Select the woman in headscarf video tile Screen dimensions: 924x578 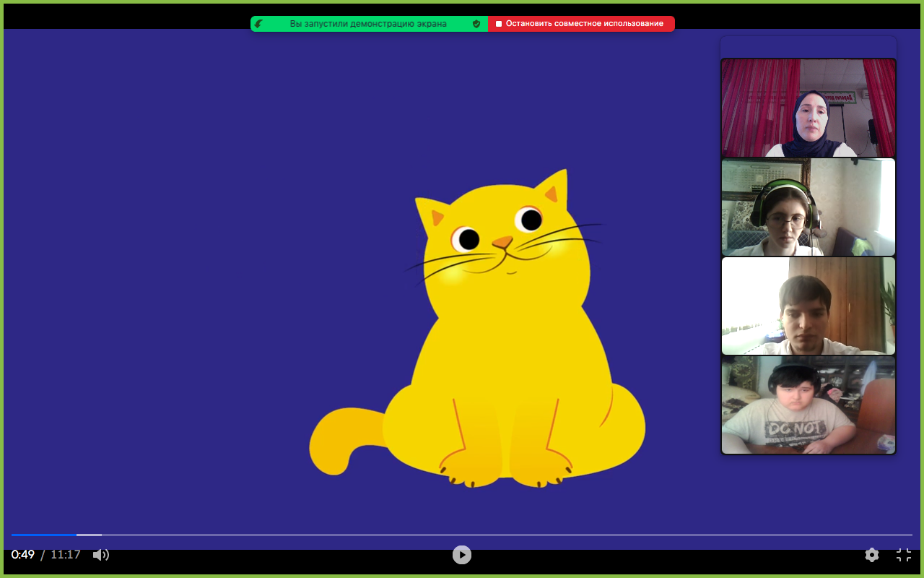(x=808, y=108)
